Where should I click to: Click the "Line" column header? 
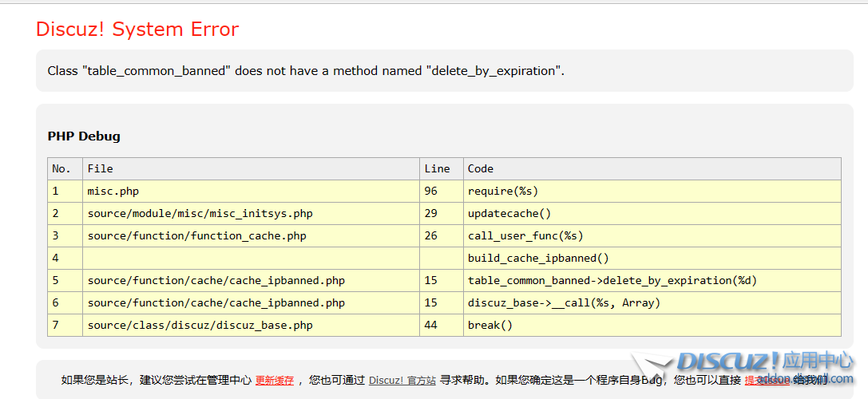437,169
